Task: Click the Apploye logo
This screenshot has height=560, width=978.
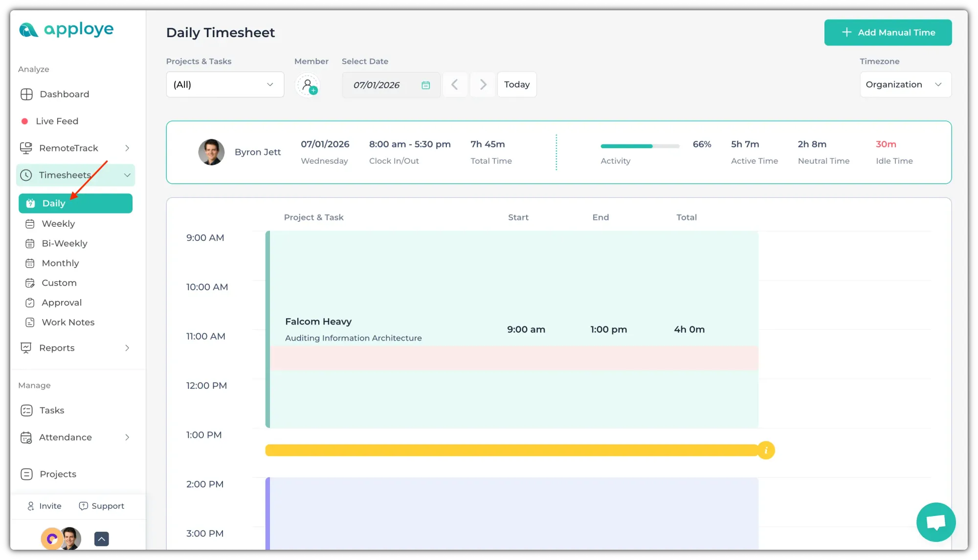Action: [x=67, y=30]
